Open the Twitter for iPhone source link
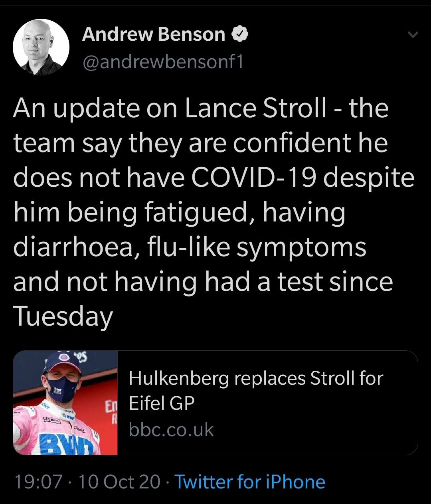Viewport: 431px width, 504px height. tap(250, 482)
